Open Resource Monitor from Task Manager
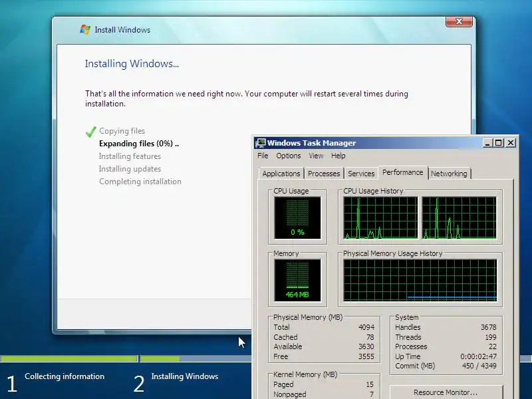The image size is (532, 399). pos(446,392)
